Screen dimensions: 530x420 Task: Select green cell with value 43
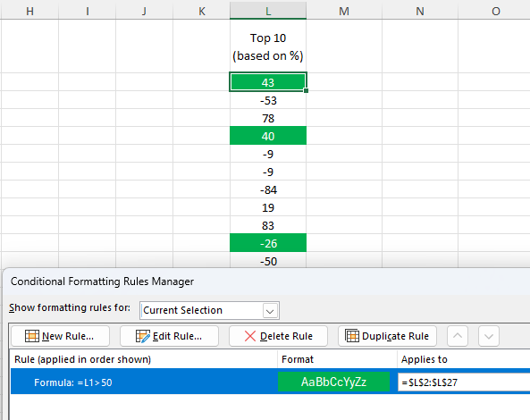[x=268, y=82]
